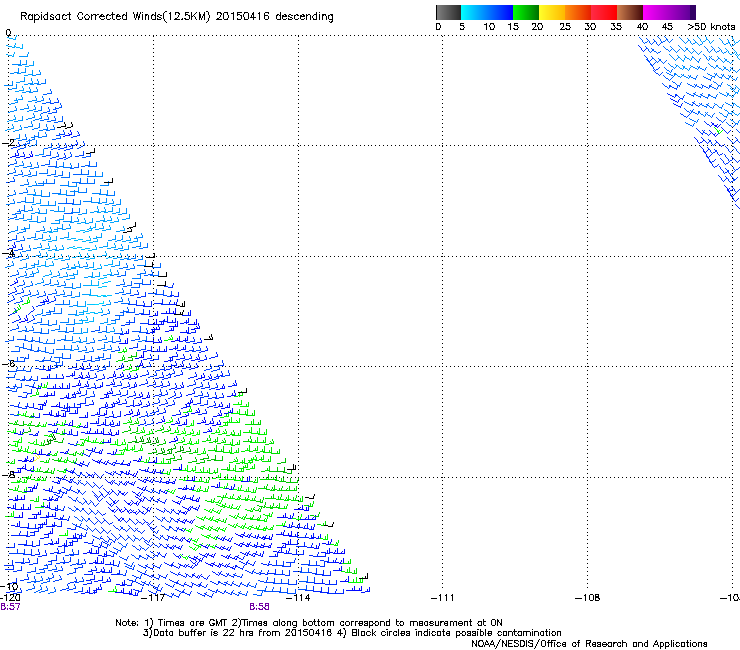Select the green 15–20 knot legend segment
Image resolution: width=740 pixels, height=650 pixels.
point(526,12)
